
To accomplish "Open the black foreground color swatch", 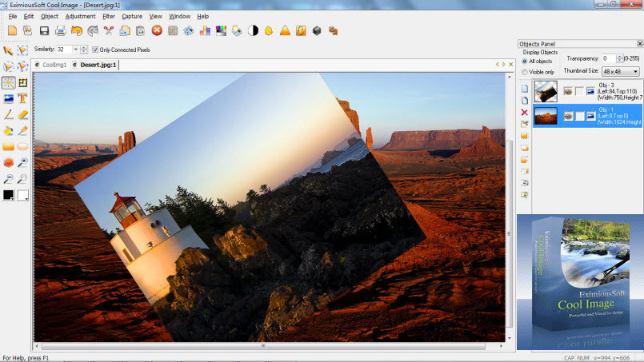I will 9,195.
